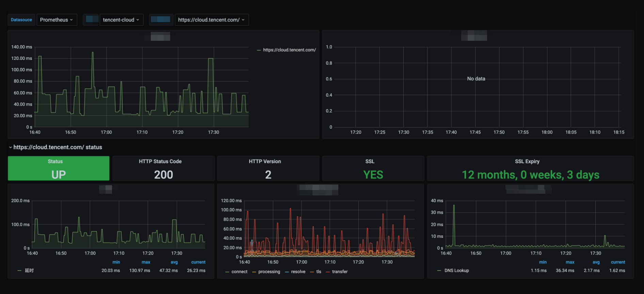644x294 pixels.
Task: Sort the 延时 legend by max column
Action: 146,262
